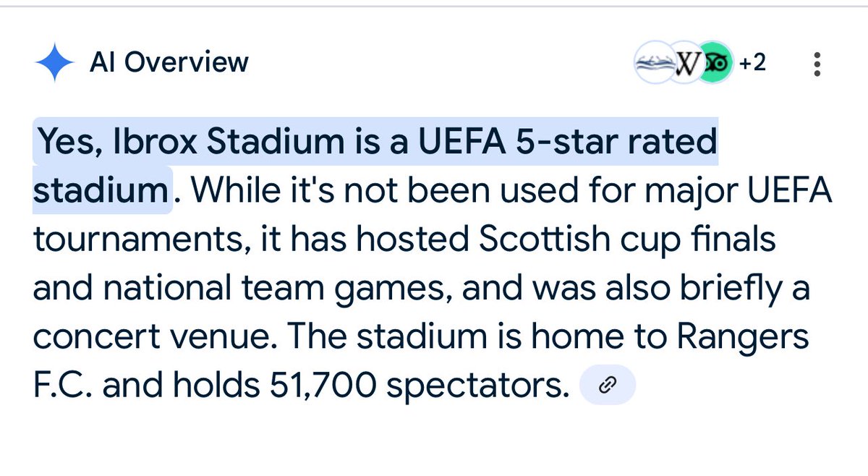
Task: Click the words major UEFA in paragraph
Action: [x=728, y=192]
